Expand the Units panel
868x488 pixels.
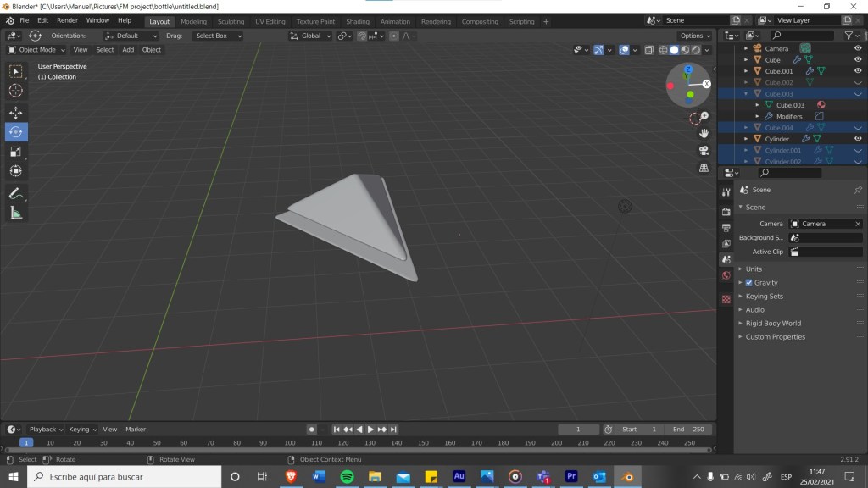[754, 269]
